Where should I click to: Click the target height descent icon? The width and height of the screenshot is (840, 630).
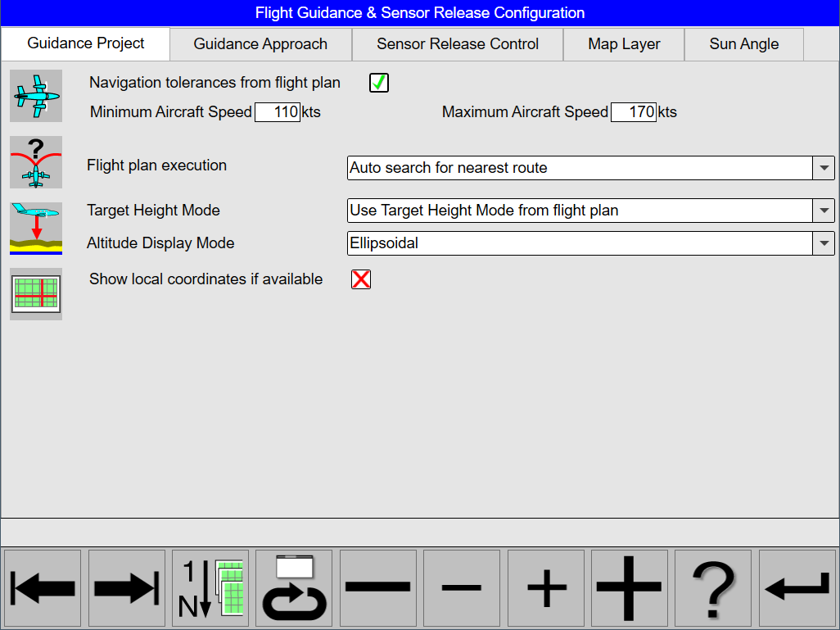(x=36, y=227)
